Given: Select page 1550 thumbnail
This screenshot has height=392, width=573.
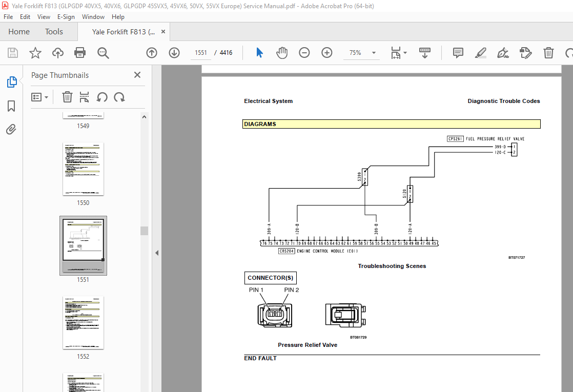Looking at the screenshot, I should click(83, 169).
